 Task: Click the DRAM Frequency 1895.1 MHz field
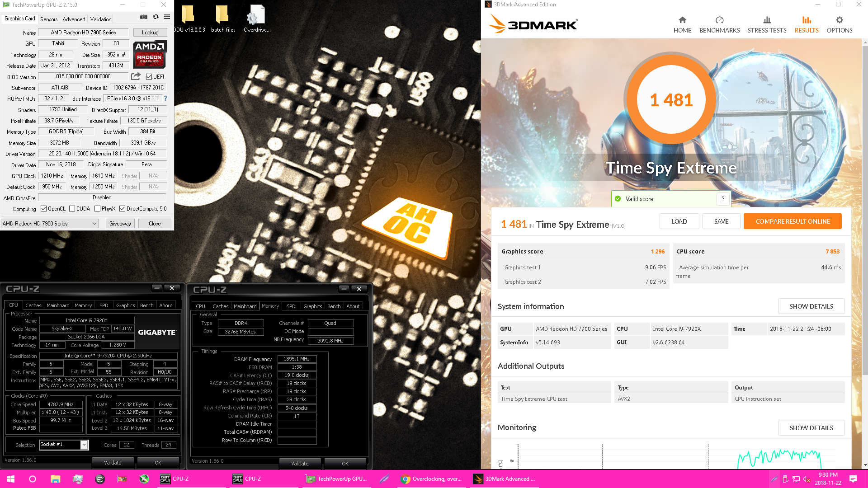(x=297, y=359)
